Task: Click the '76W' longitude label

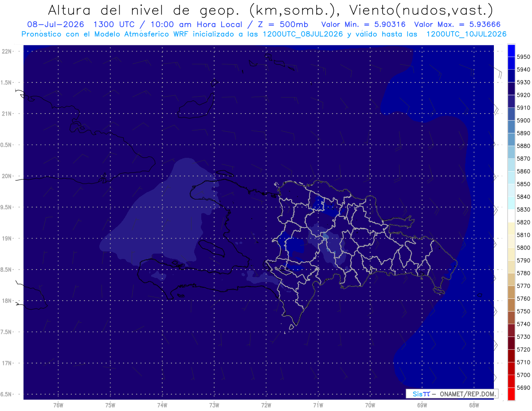Action: point(58,405)
